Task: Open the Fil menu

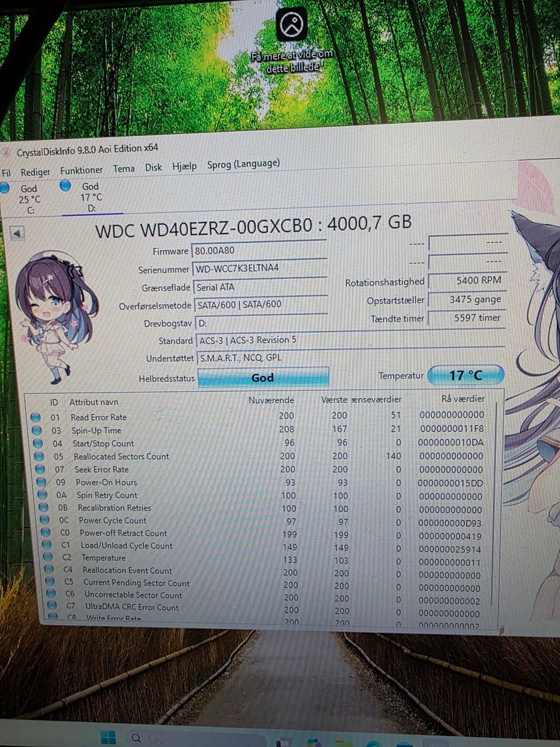Action: coord(6,173)
